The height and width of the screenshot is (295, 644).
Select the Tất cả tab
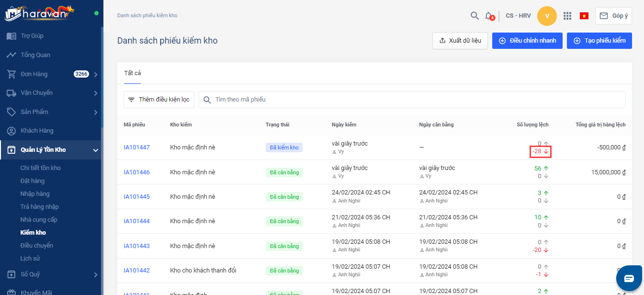(132, 73)
